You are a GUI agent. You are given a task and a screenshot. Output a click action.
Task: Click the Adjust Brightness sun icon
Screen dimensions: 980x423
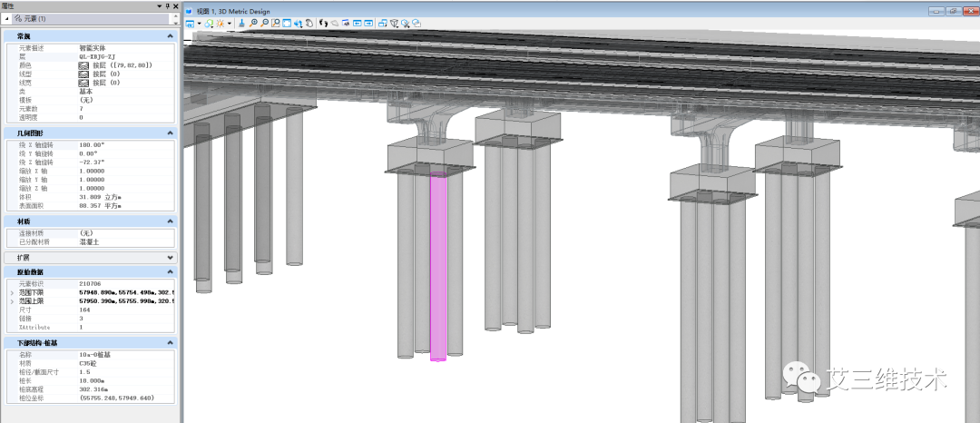point(220,23)
